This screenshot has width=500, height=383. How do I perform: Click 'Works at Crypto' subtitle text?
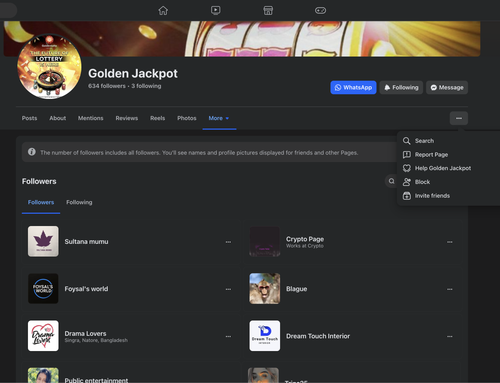[x=305, y=246]
